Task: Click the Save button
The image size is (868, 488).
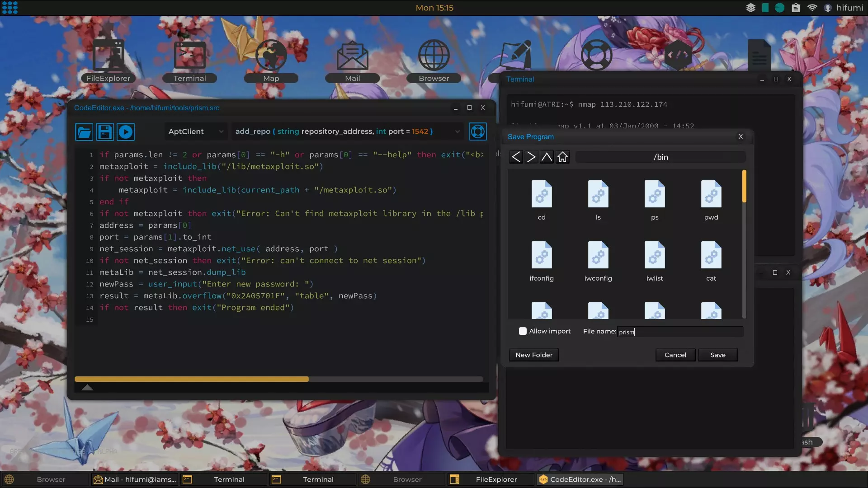Action: [x=717, y=355]
